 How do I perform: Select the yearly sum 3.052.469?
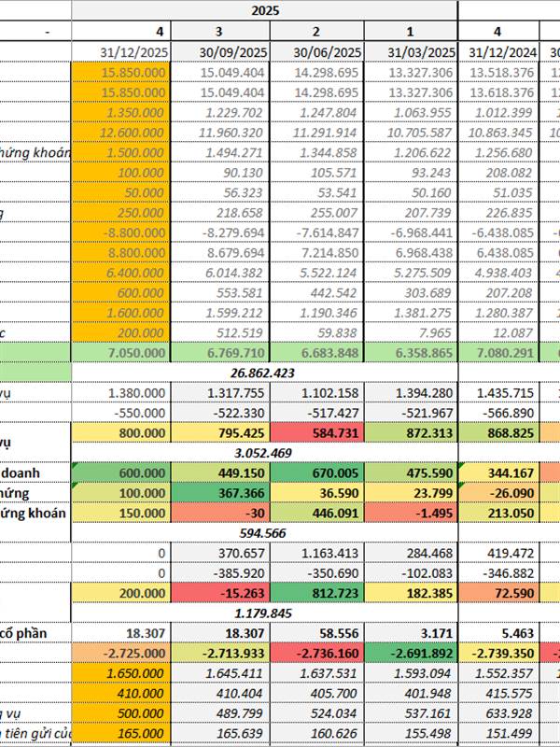click(265, 453)
